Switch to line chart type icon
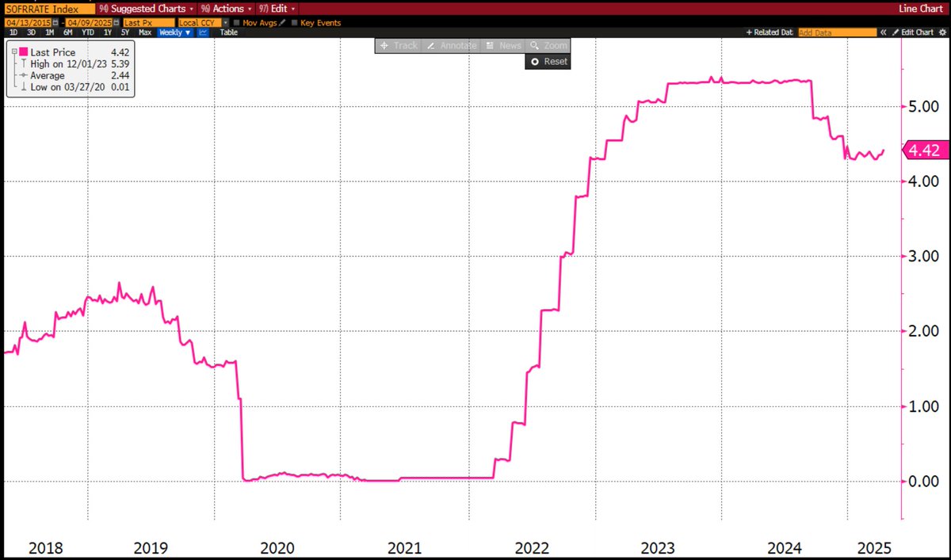The height and width of the screenshot is (560, 951). 203,32
